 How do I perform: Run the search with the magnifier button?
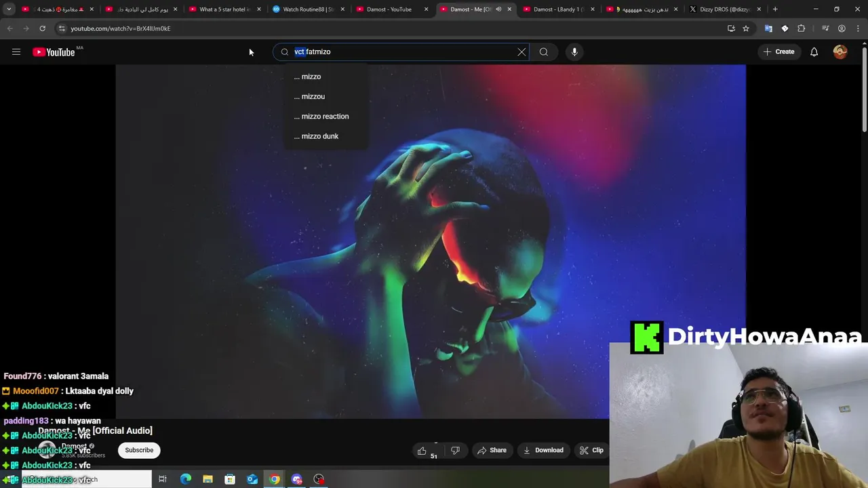point(544,52)
